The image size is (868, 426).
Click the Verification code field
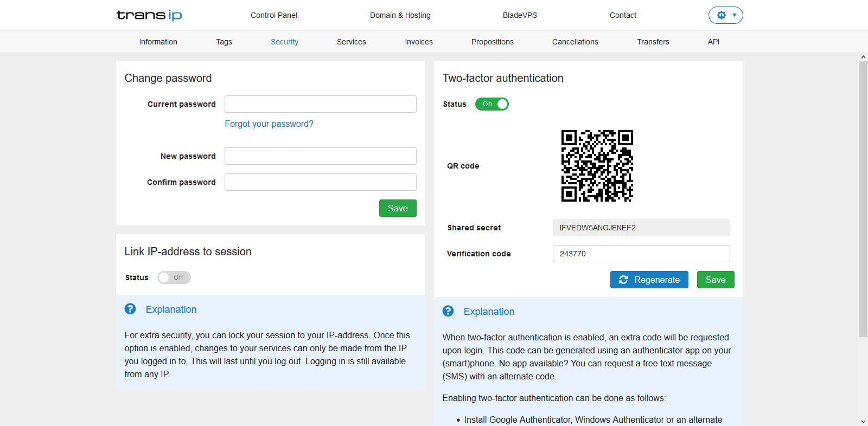(641, 254)
